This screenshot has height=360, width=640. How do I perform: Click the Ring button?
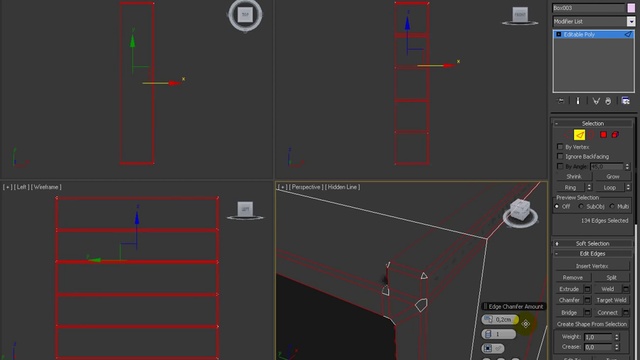(570, 187)
